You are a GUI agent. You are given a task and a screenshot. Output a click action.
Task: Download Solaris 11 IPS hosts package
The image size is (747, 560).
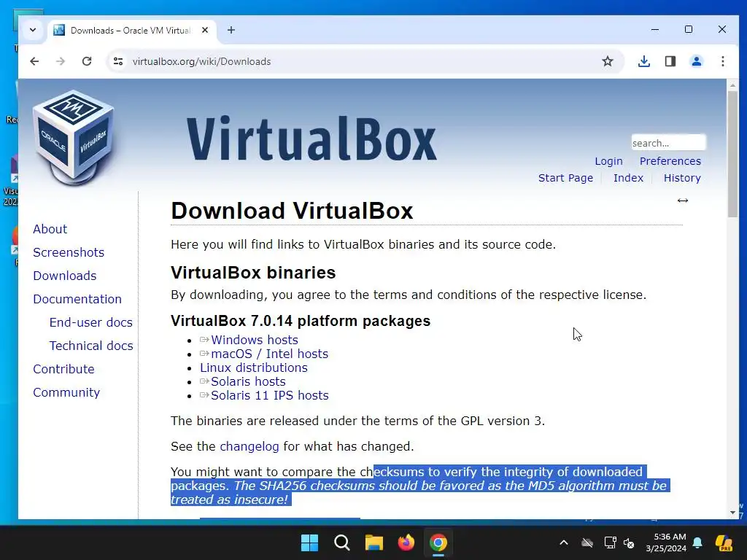[x=270, y=395]
